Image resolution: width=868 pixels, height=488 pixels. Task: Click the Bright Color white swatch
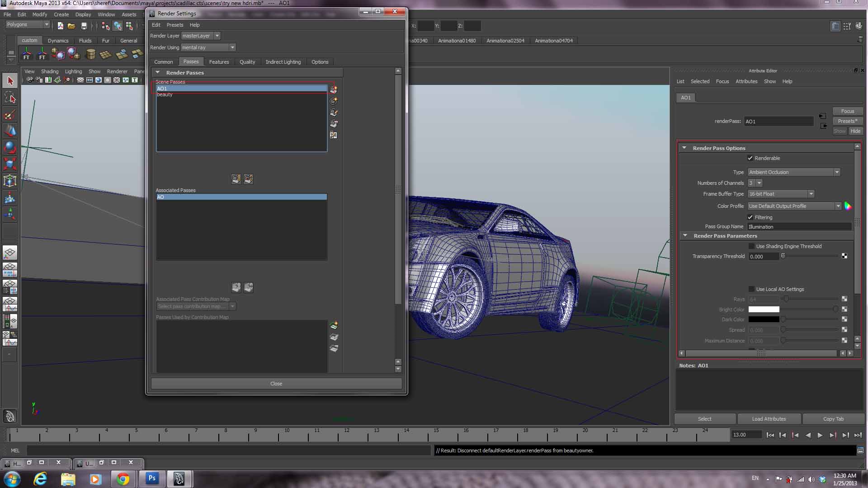click(x=764, y=310)
